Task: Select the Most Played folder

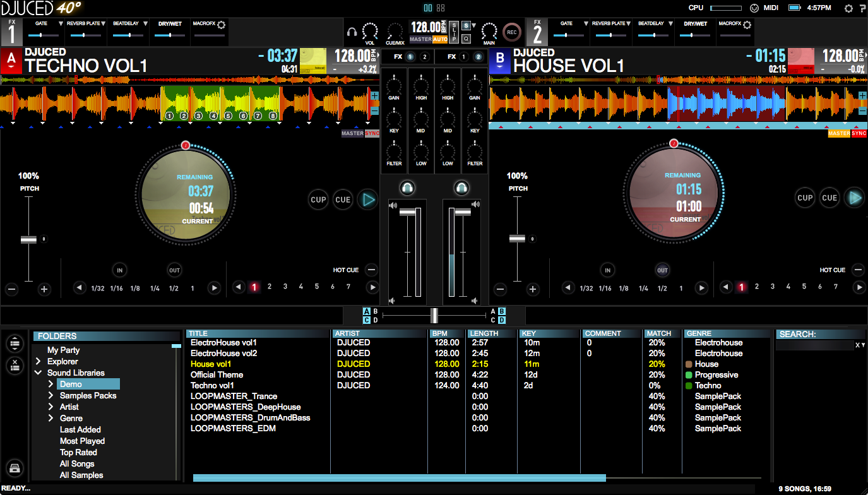Action: click(82, 441)
